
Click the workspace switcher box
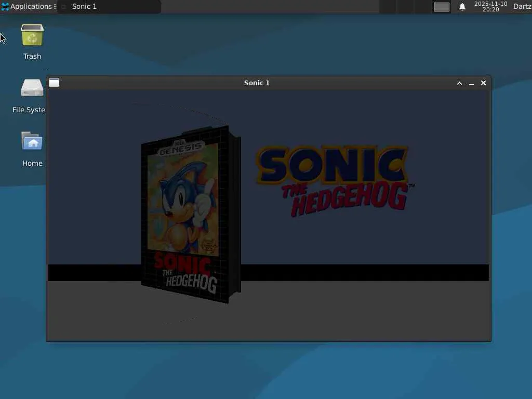pos(442,7)
